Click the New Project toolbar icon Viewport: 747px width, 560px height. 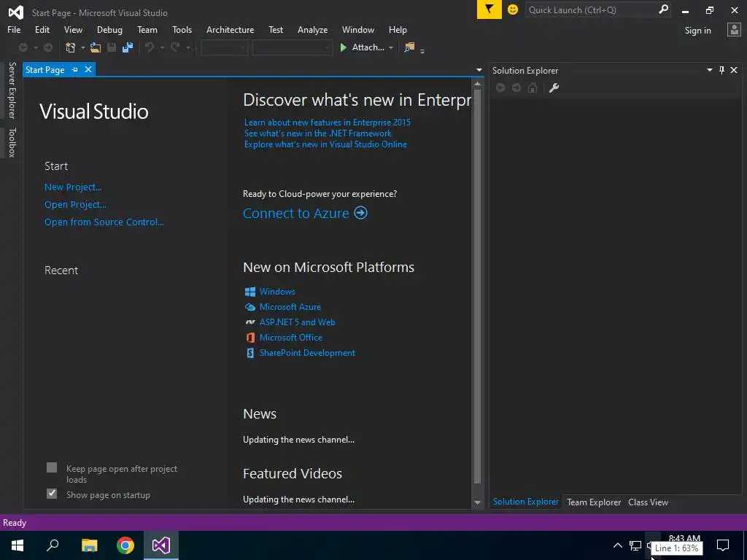pos(71,47)
